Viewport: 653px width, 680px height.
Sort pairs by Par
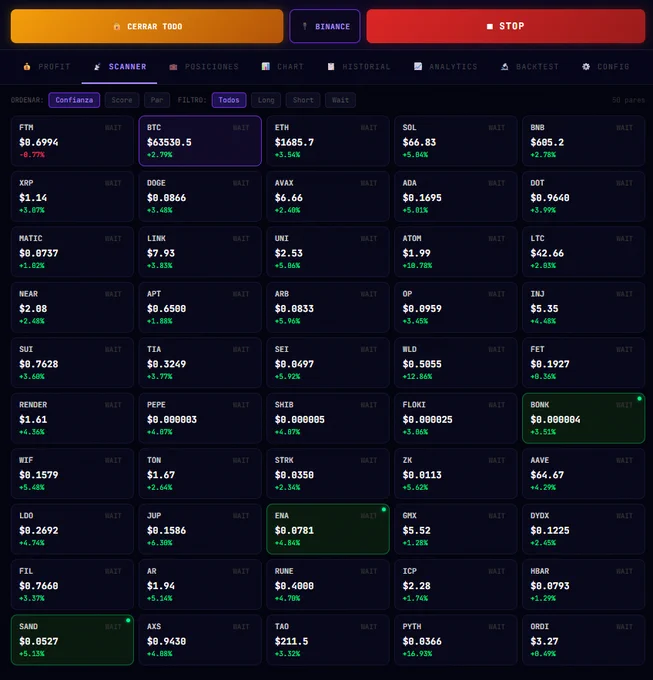click(x=157, y=100)
